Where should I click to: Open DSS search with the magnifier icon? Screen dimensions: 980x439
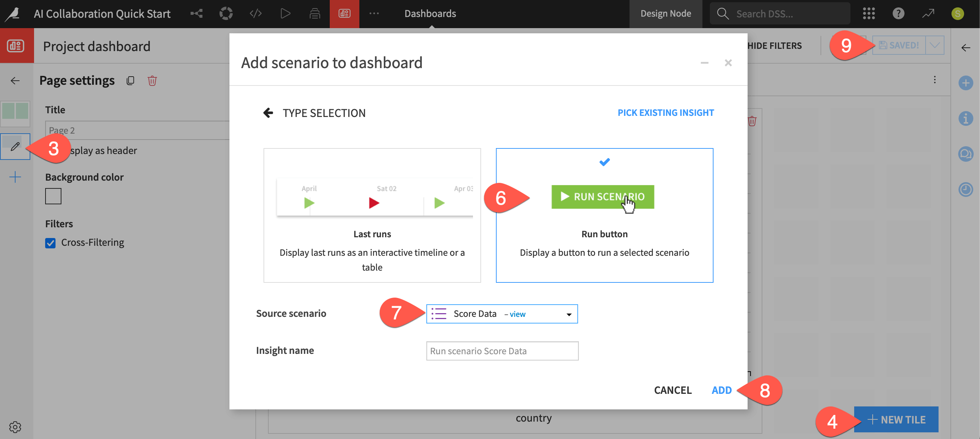(722, 13)
